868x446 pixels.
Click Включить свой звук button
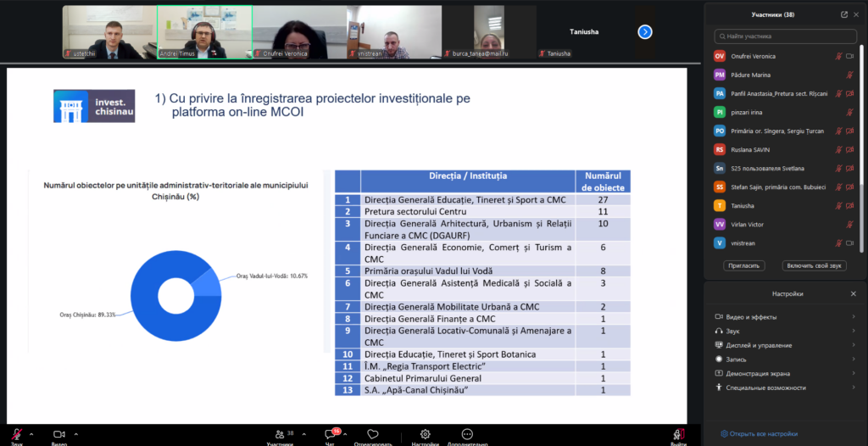click(x=813, y=265)
